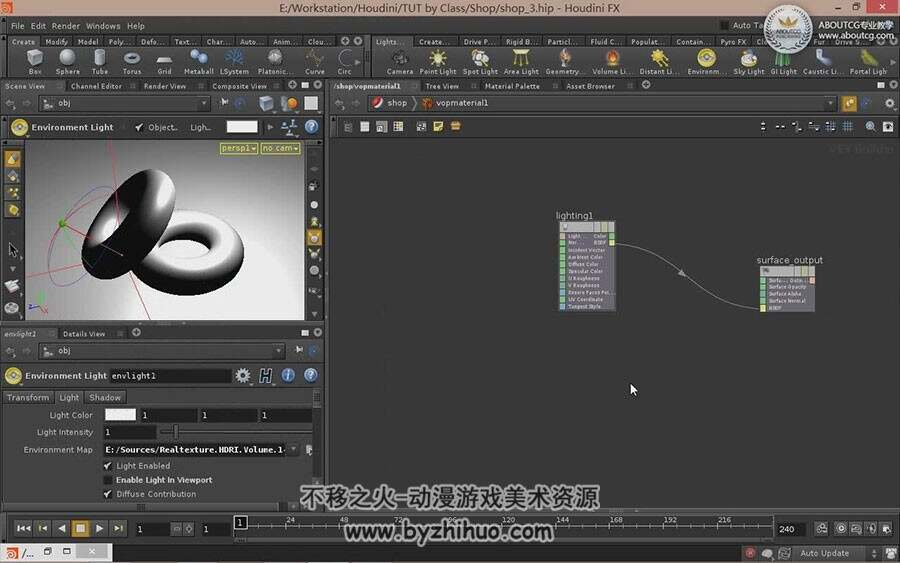Screen dimensions: 900x563
Task: Click the stop playback button
Action: pyautogui.click(x=80, y=528)
